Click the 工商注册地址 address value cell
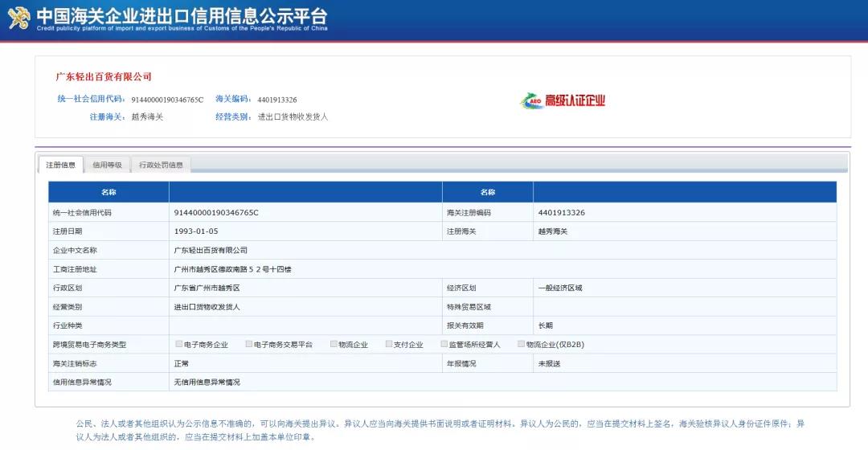 coord(232,269)
